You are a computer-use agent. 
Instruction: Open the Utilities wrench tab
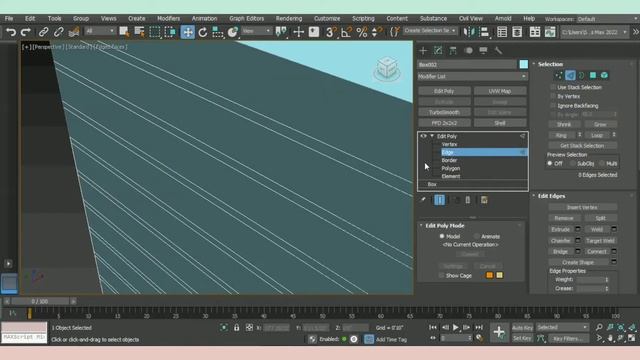pos(498,51)
